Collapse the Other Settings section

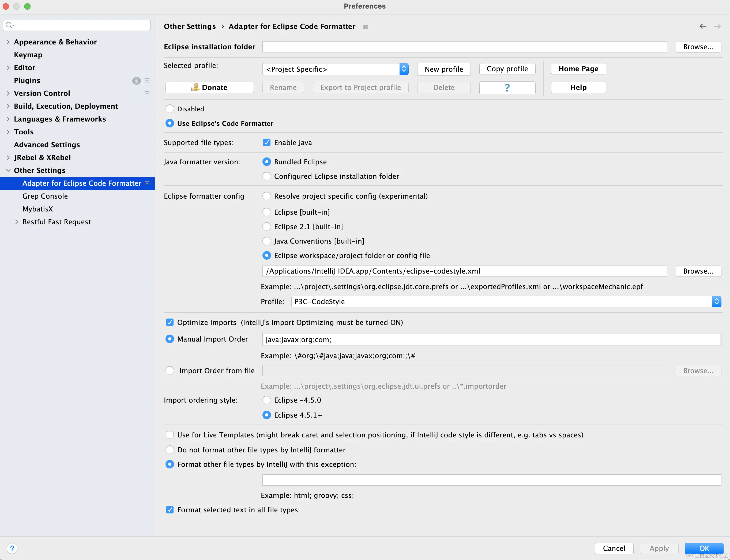coord(8,170)
